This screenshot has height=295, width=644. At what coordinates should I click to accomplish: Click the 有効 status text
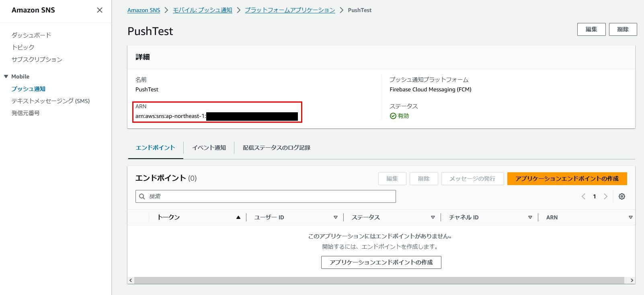[x=403, y=116]
